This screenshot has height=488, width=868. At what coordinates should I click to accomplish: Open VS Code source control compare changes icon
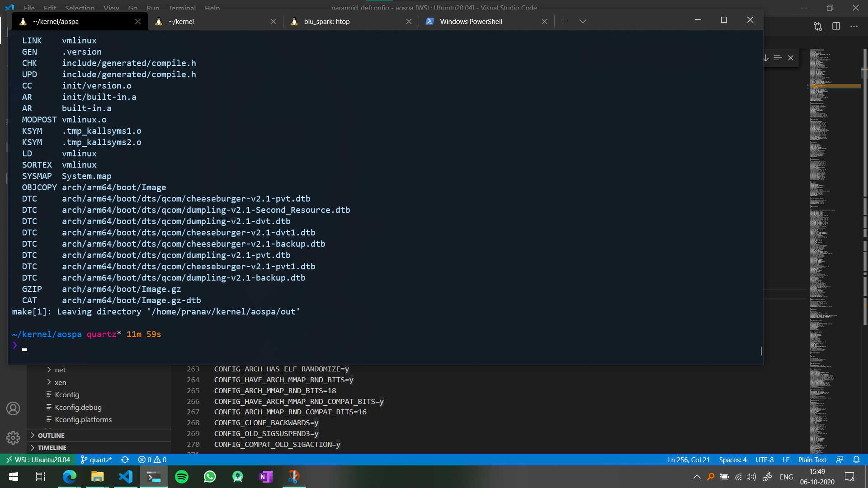(818, 26)
